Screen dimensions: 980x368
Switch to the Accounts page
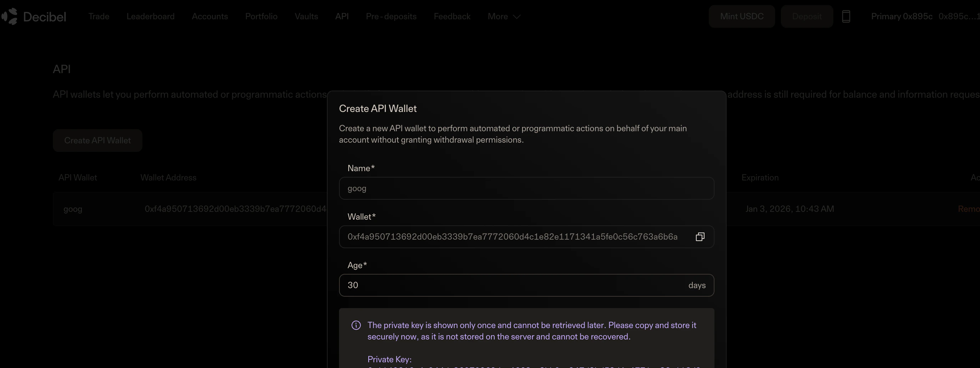click(x=209, y=16)
